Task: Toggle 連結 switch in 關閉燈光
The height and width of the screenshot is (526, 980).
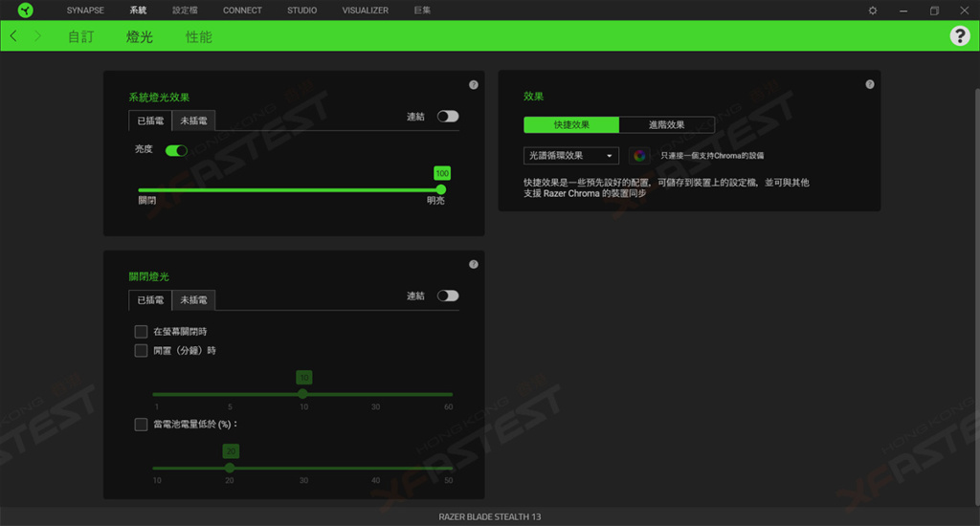Action: pos(448,296)
